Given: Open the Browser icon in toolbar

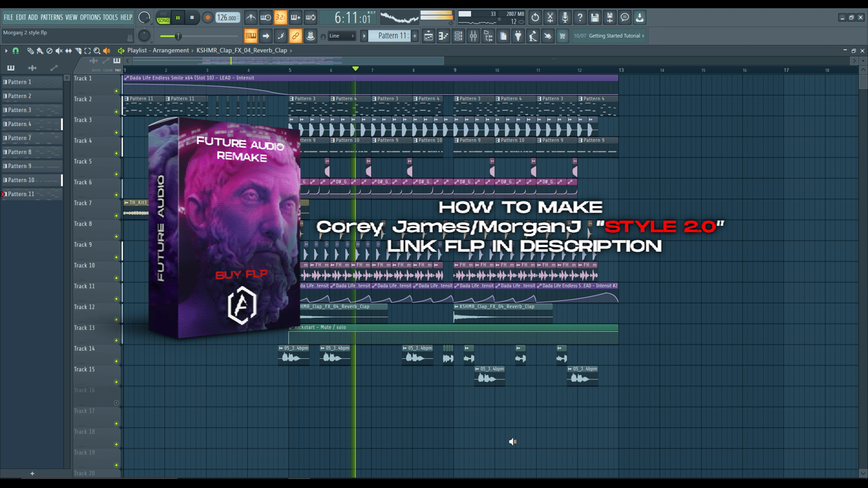Looking at the screenshot, I should coord(488,36).
